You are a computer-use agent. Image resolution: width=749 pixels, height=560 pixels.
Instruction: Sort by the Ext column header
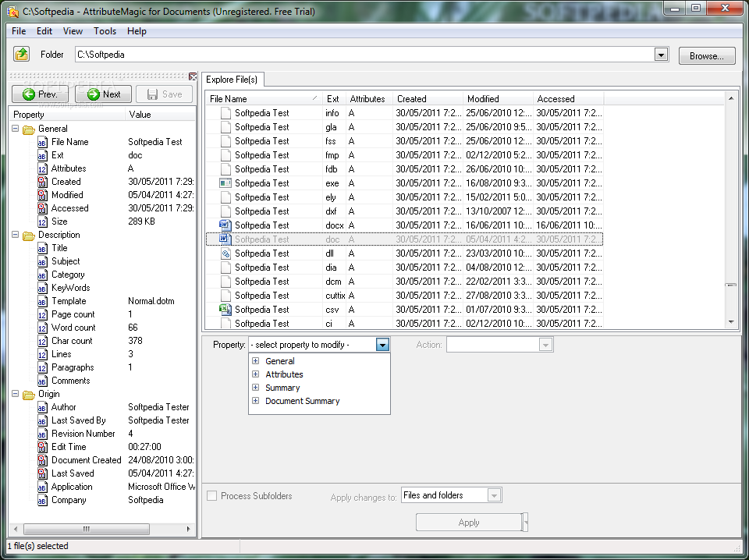[x=334, y=99]
